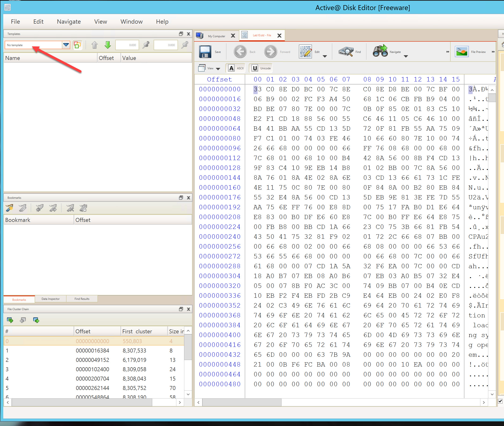Open the No template dropdown
504x426 pixels.
[x=66, y=45]
